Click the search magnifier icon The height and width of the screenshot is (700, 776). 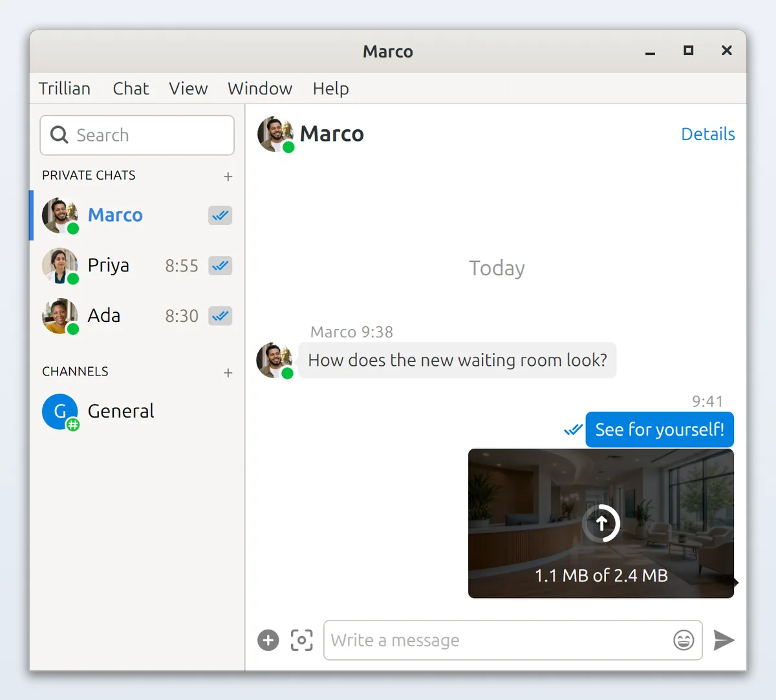(x=59, y=134)
